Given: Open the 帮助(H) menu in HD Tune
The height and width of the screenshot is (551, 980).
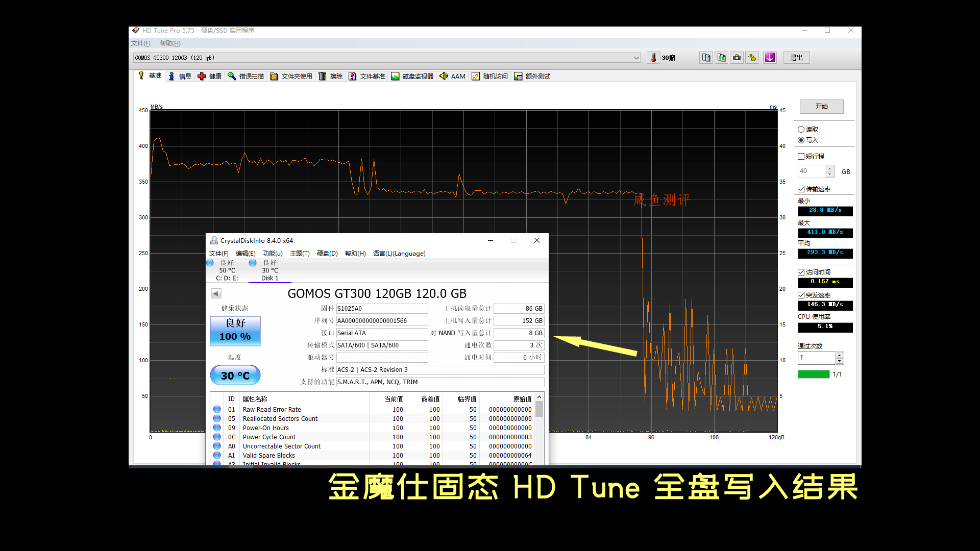Looking at the screenshot, I should click(170, 43).
